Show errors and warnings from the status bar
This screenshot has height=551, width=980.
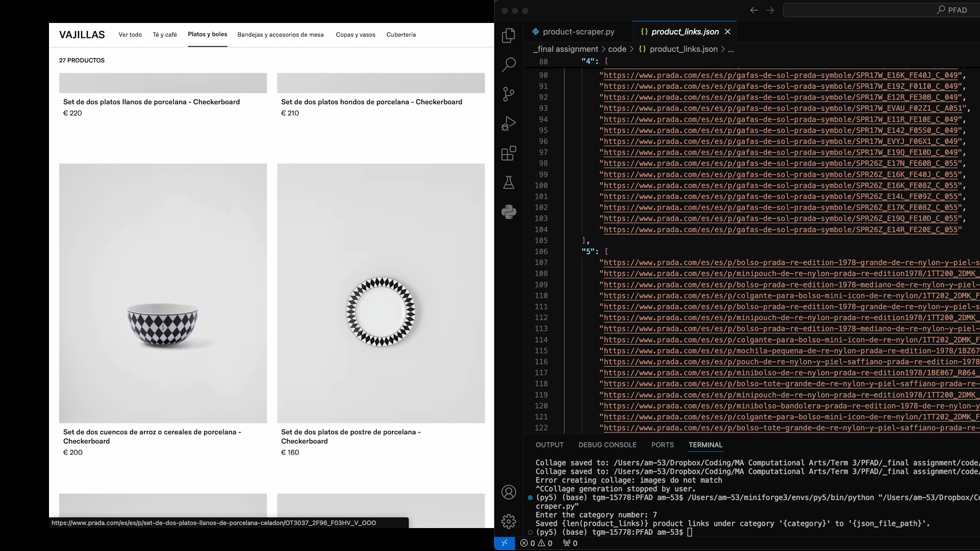536,543
